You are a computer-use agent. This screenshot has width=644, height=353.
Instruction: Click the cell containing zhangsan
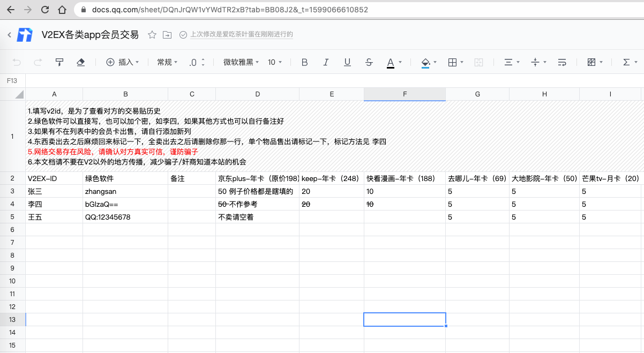click(x=125, y=191)
